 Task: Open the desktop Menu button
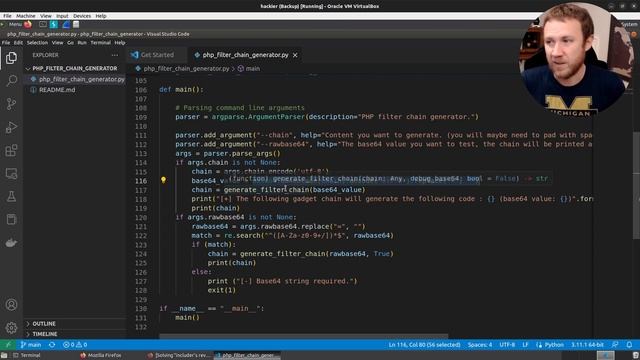tap(12, 24)
